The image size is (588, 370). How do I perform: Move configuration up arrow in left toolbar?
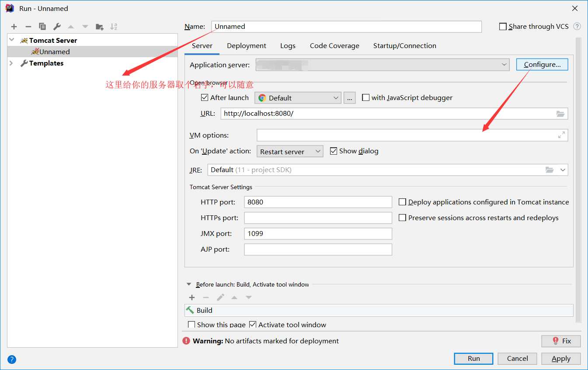[x=71, y=27]
